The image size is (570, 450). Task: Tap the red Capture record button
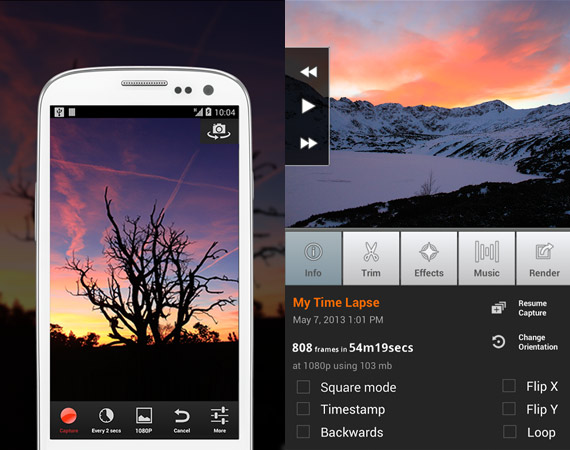coord(68,415)
